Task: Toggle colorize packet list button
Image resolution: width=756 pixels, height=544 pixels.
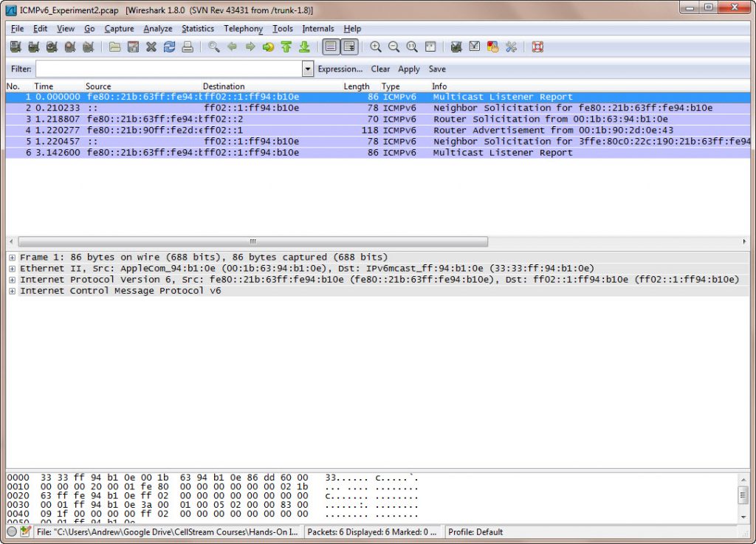Action: tap(331, 47)
